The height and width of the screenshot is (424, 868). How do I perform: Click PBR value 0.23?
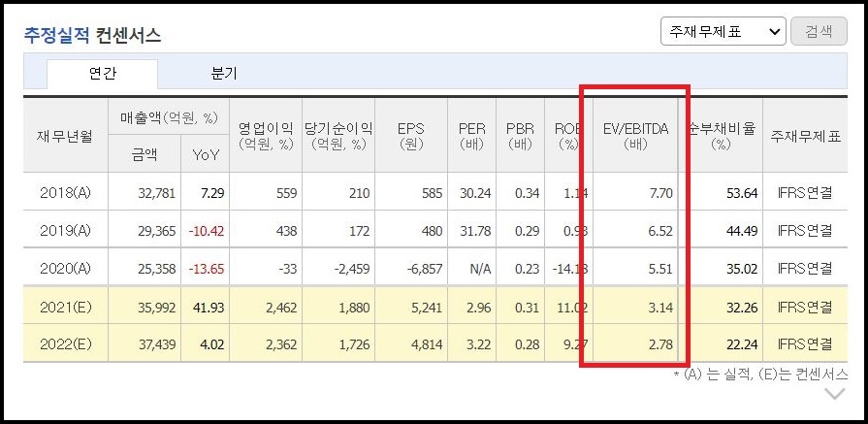527,269
